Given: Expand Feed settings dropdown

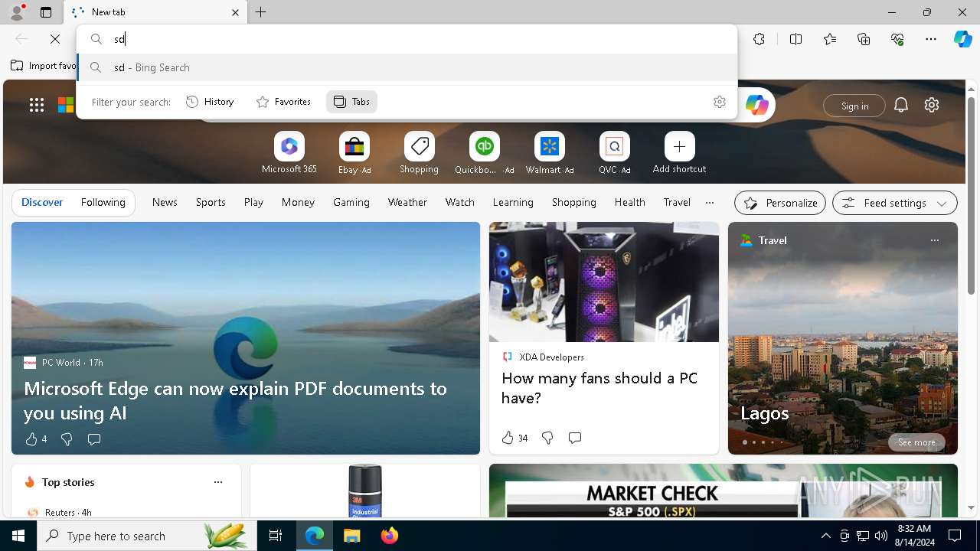Looking at the screenshot, I should coord(894,203).
